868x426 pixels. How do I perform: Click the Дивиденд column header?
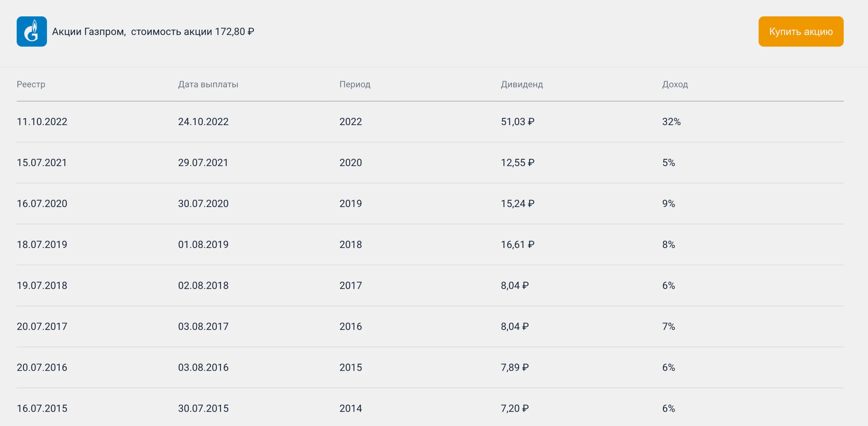522,84
